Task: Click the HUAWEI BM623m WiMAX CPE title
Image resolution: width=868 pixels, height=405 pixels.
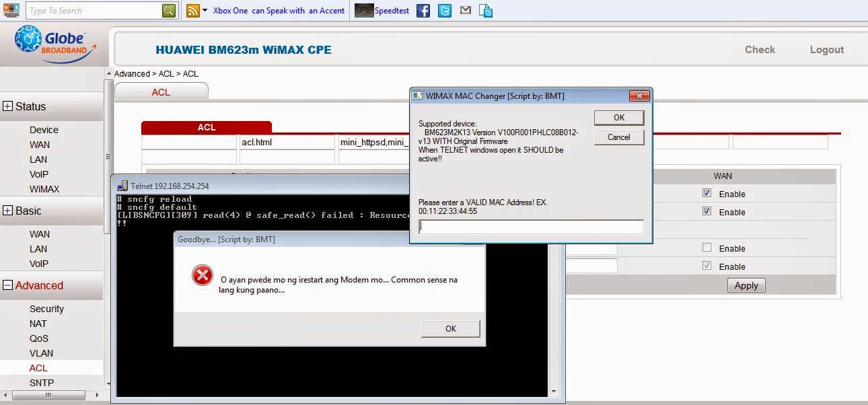Action: 244,50
